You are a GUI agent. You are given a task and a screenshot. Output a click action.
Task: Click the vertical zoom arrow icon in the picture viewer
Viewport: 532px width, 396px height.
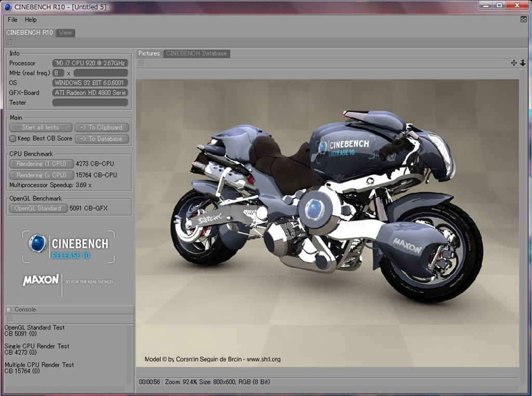523,63
